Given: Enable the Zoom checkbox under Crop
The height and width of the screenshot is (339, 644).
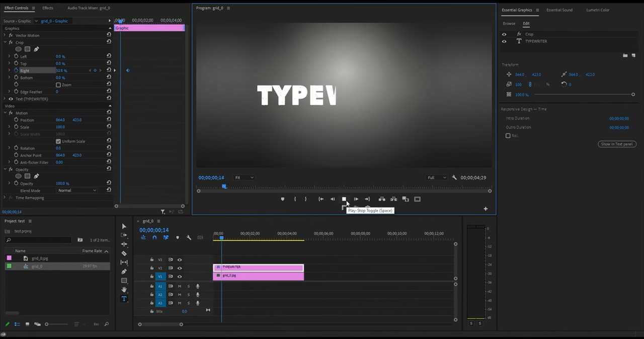Looking at the screenshot, I should click(x=58, y=85).
